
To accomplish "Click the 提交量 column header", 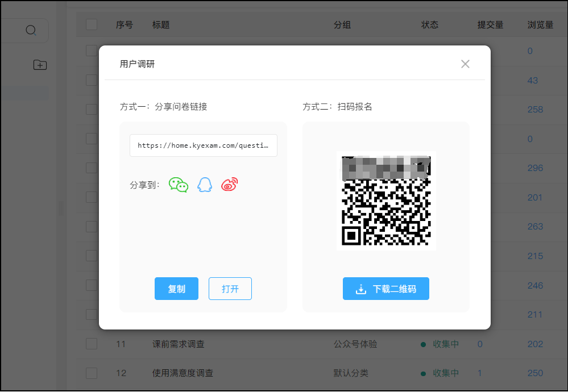I will pyautogui.click(x=490, y=24).
